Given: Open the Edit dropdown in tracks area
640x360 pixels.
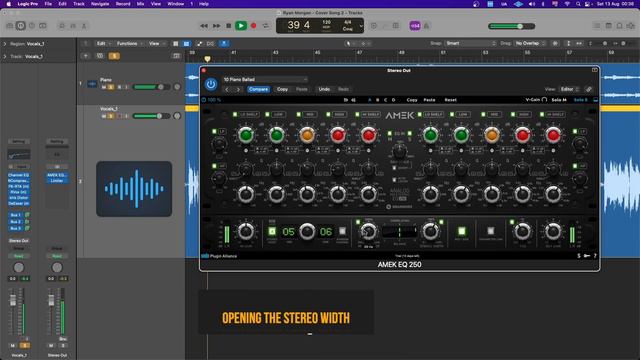Looking at the screenshot, I should coord(102,43).
